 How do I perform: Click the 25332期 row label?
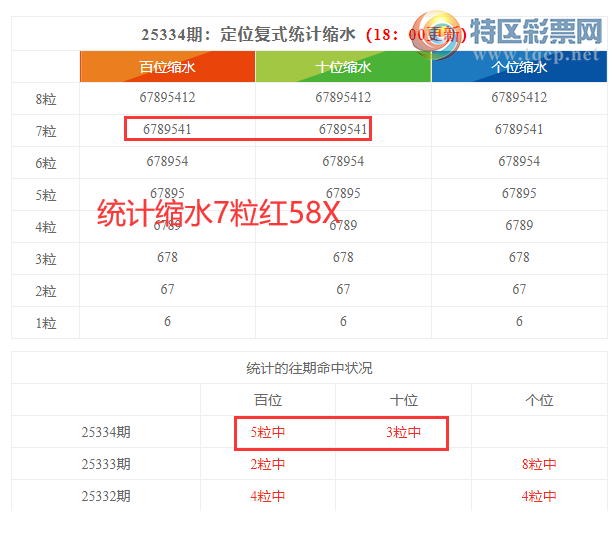click(106, 496)
